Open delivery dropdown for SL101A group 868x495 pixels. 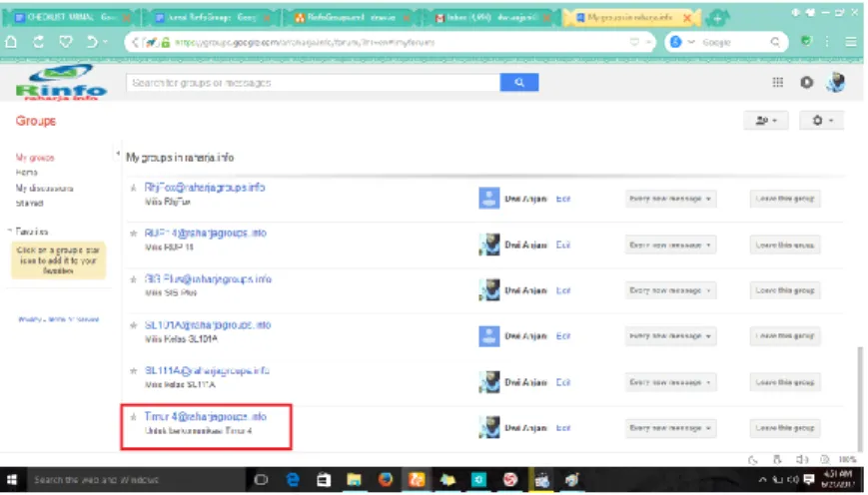[670, 336]
